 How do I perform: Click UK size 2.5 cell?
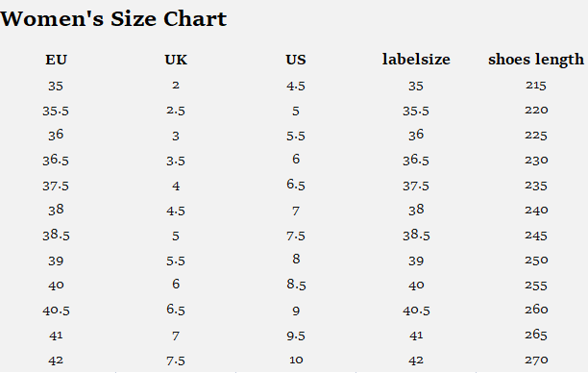click(176, 111)
